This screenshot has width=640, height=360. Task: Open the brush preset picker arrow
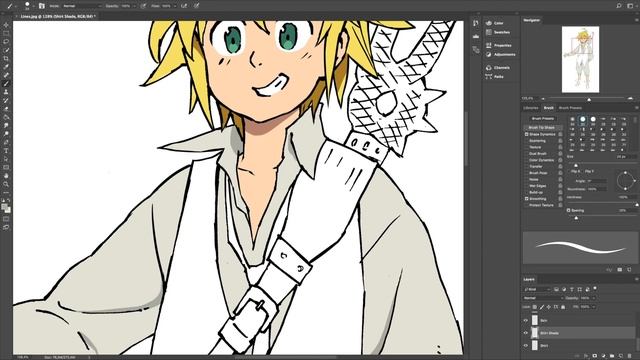click(33, 6)
